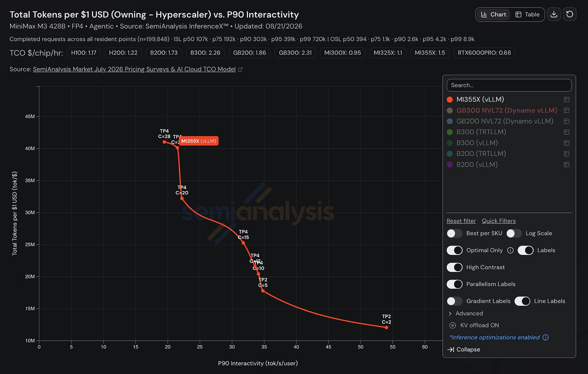Disable the Labels switch
The image size is (588, 374).
click(x=525, y=250)
